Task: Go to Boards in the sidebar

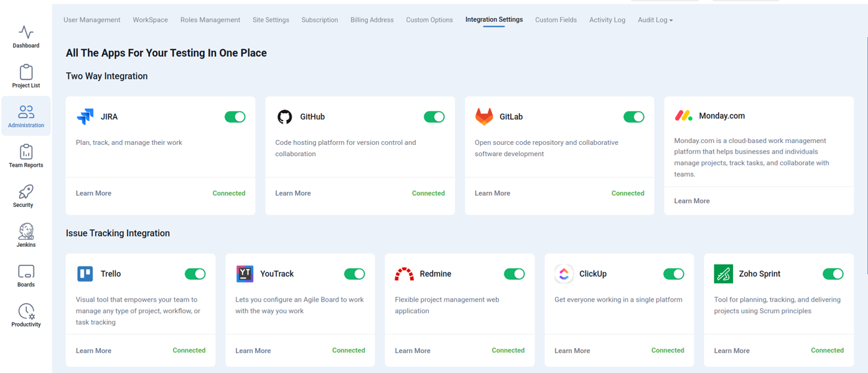Action: click(x=26, y=272)
